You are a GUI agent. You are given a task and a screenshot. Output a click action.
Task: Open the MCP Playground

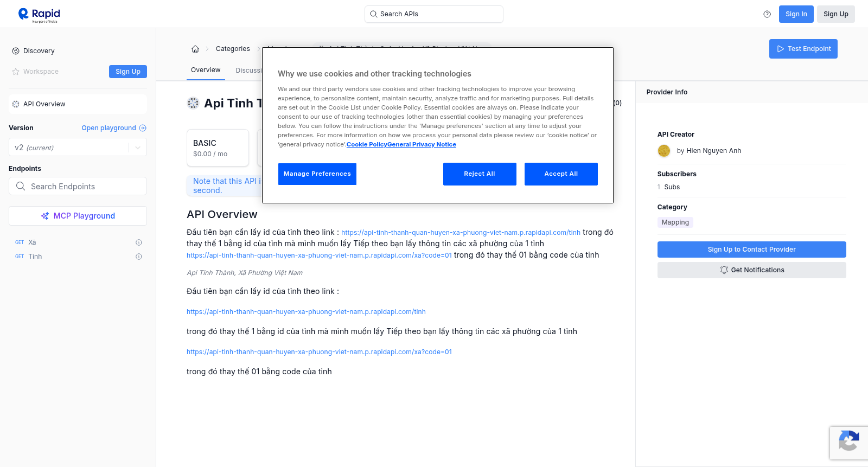pyautogui.click(x=78, y=216)
